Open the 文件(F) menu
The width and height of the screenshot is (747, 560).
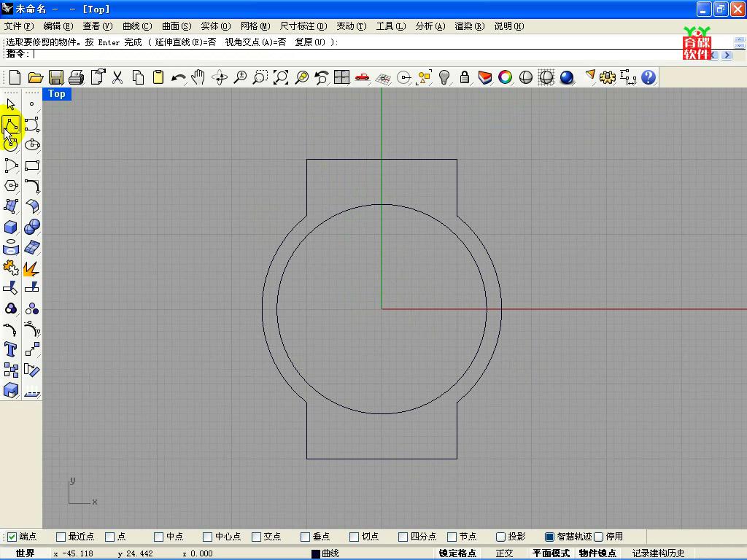(19, 26)
